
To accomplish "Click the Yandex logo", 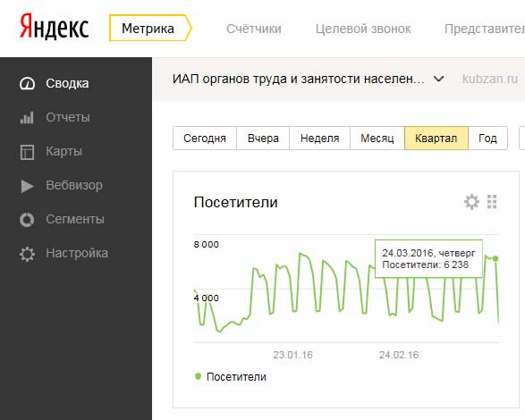I will (55, 27).
